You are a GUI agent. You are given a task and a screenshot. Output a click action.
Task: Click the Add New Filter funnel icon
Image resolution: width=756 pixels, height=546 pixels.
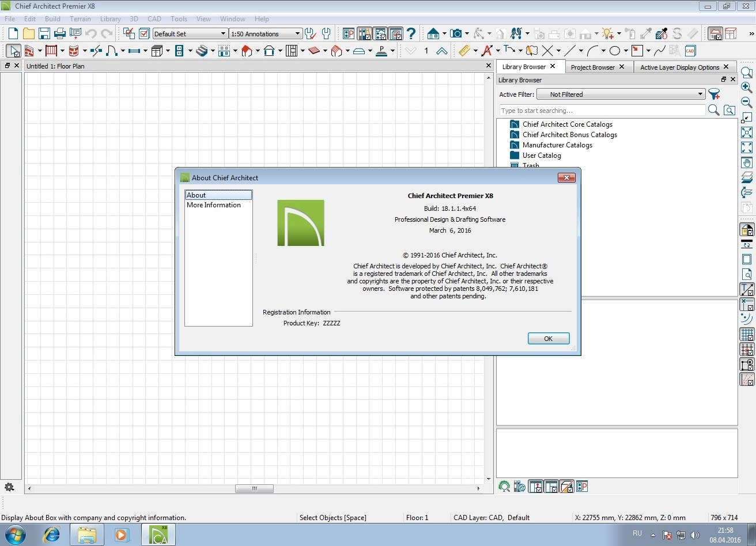click(x=715, y=94)
